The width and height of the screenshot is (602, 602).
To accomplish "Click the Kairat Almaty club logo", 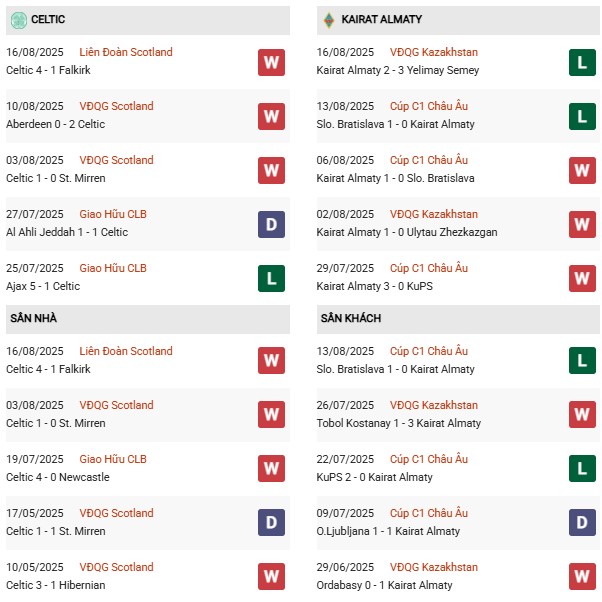I will (x=328, y=19).
